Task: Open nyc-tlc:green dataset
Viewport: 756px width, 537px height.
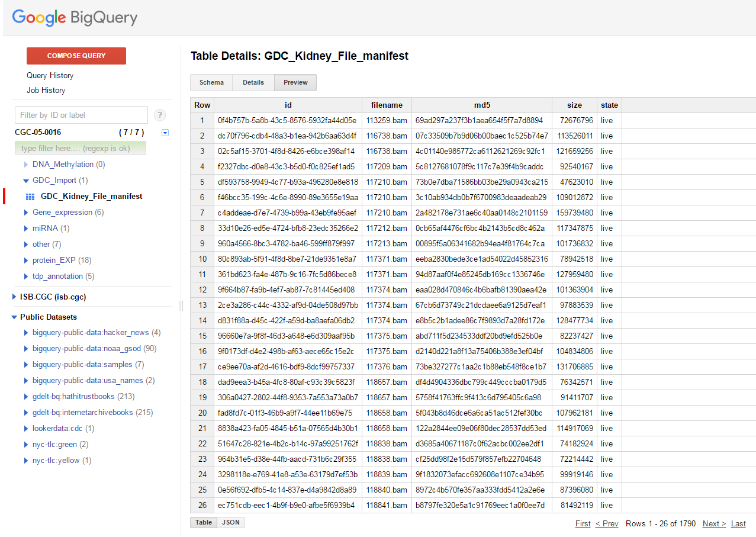Action: point(55,445)
